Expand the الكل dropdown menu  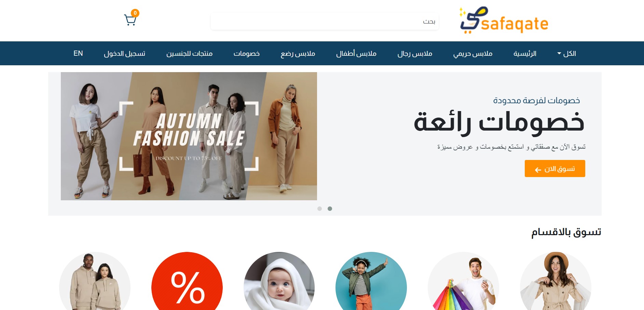tap(566, 53)
